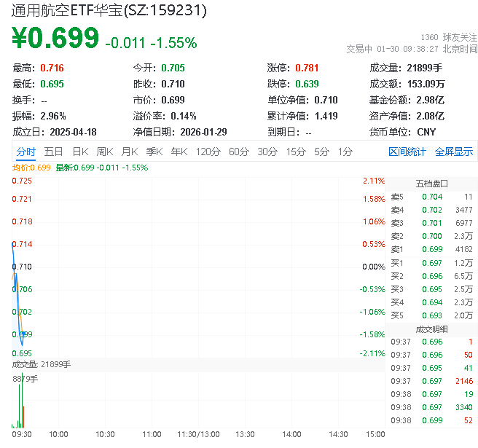Viewport: 478px width, 448px height.
Task: Switch to the 分时 chart tab
Action: (26, 152)
